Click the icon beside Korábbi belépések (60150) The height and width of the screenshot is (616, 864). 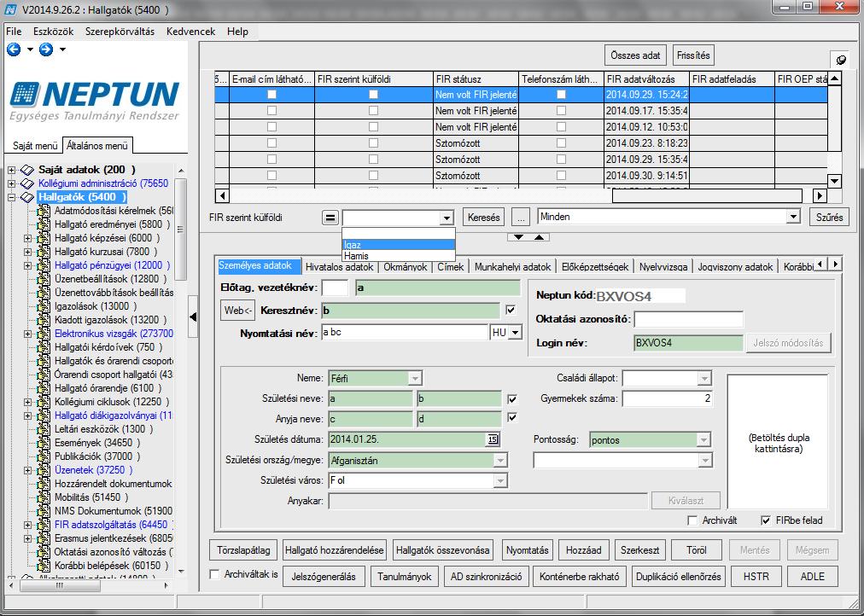click(44, 566)
